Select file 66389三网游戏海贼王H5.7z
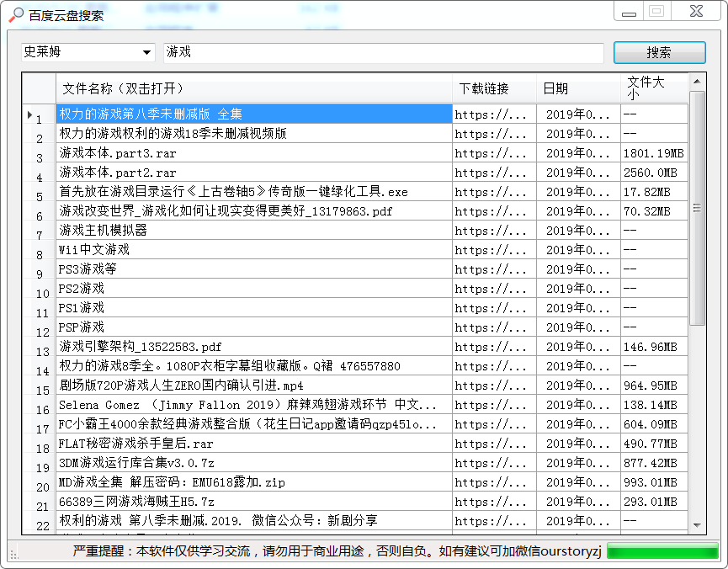Screen dimensions: 728x569 tap(254, 501)
